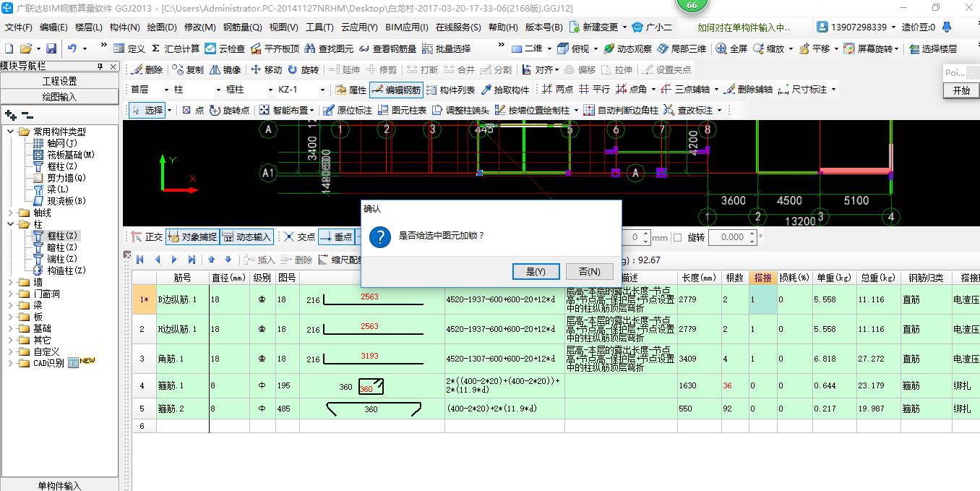980x491 pixels.
Task: Click the 旋转 rotate tool in edit toolbar
Action: click(303, 69)
